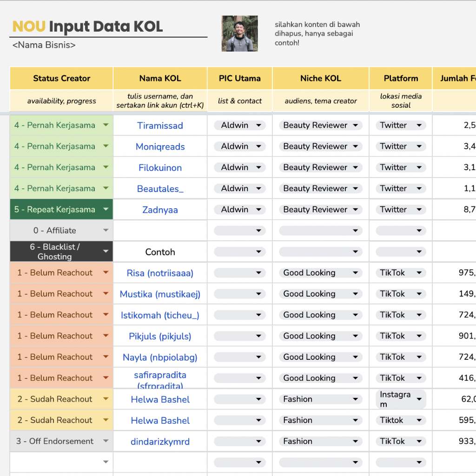This screenshot has width=476, height=476.
Task: Open the Instagram platform dropdown
Action: coord(419,399)
